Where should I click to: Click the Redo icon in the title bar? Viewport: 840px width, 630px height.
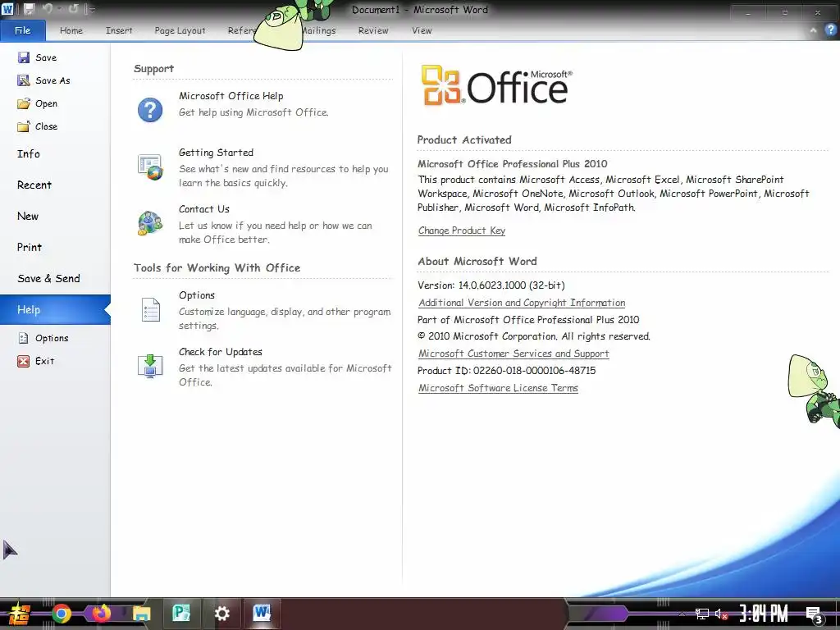(x=73, y=9)
